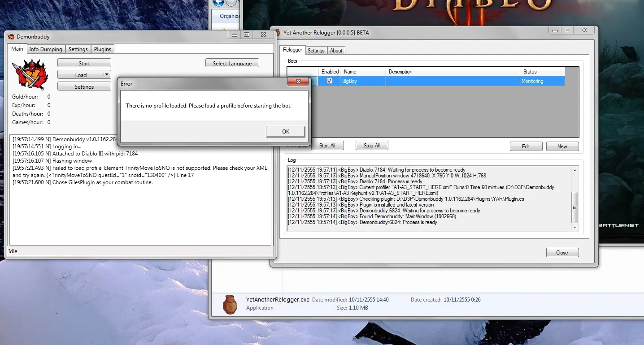Open the Plugins tab in Demonbuddy

pyautogui.click(x=103, y=49)
